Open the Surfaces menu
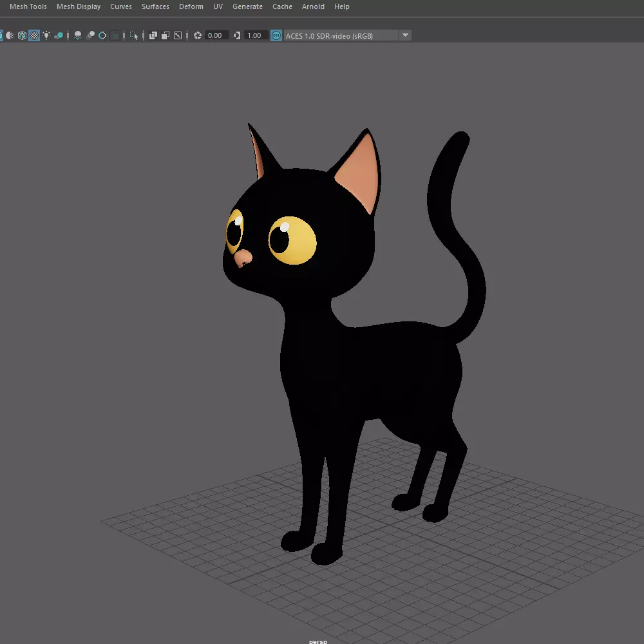This screenshot has height=644, width=644. point(155,6)
